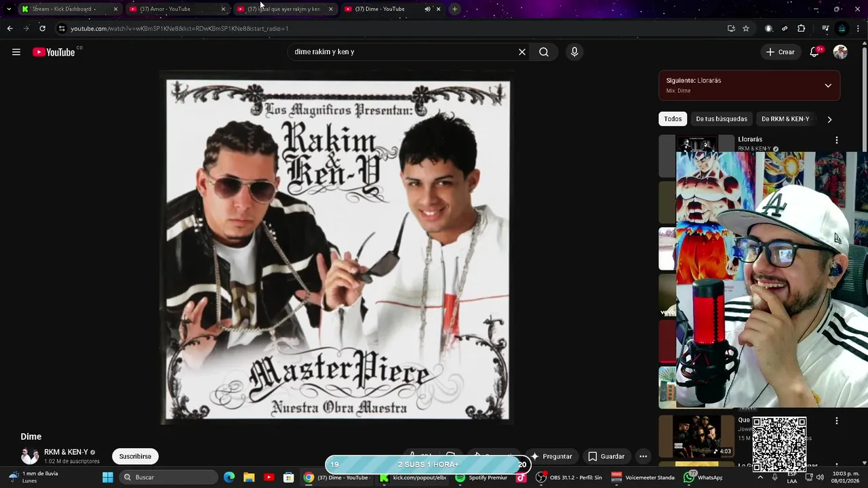This screenshot has height=488, width=868.
Task: Click the Preguntar button
Action: pyautogui.click(x=551, y=456)
